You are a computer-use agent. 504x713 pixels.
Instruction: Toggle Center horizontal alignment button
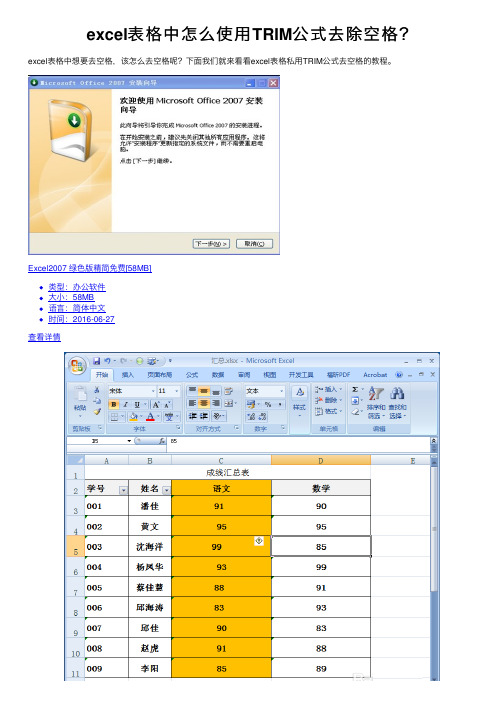point(204,403)
